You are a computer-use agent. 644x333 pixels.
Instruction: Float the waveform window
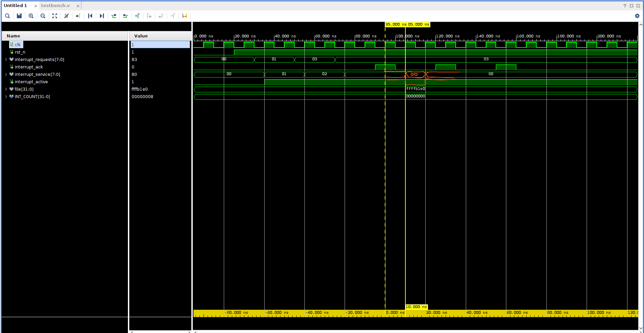[x=638, y=6]
